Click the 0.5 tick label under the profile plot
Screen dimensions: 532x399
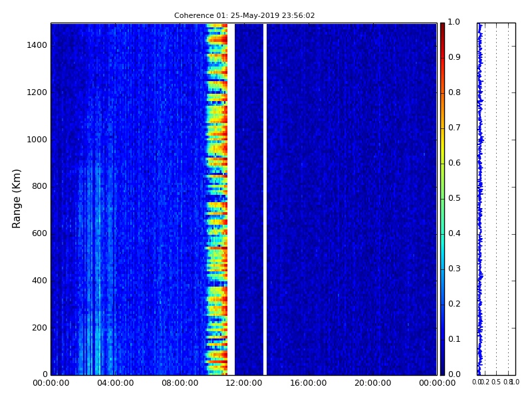[496, 382]
